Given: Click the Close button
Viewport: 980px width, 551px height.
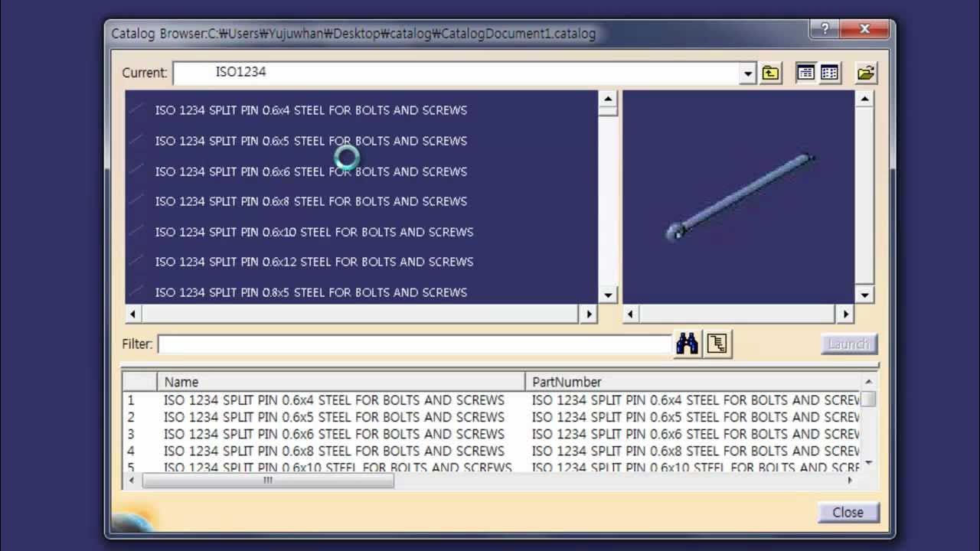Looking at the screenshot, I should tap(848, 513).
